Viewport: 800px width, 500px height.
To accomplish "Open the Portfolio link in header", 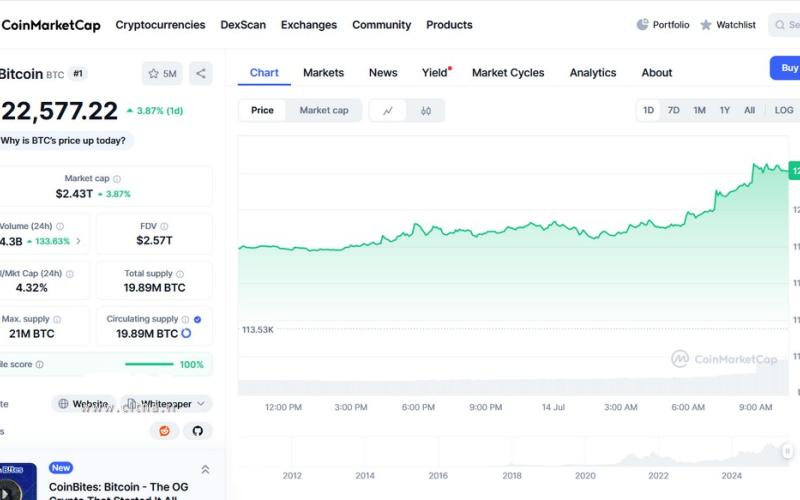I will click(663, 25).
